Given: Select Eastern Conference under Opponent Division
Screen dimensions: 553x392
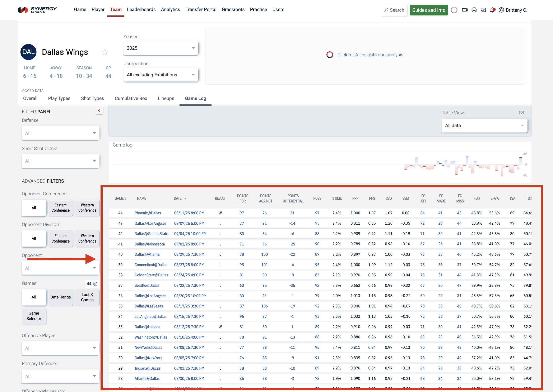Looking at the screenshot, I should [60, 239].
